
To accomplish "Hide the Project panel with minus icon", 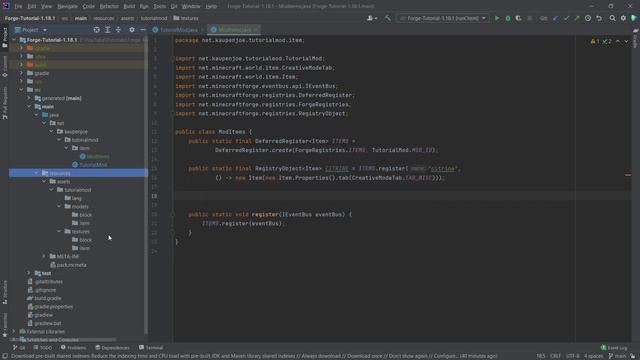I will coord(142,30).
